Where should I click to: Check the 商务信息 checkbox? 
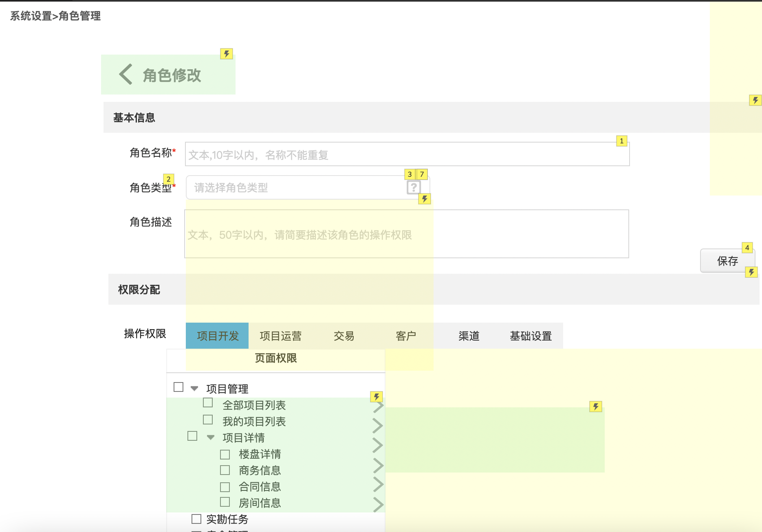(225, 470)
